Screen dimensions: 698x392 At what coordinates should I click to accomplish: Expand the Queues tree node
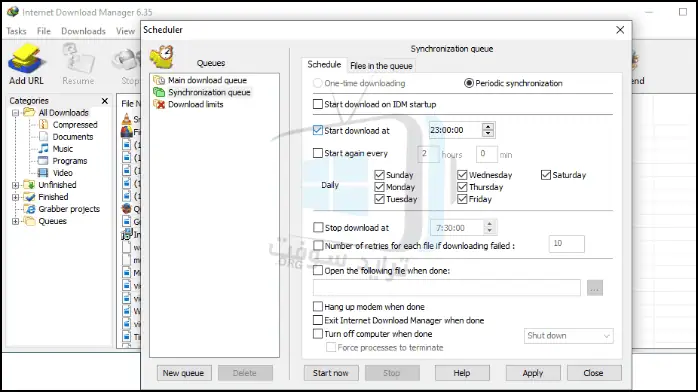coord(16,221)
